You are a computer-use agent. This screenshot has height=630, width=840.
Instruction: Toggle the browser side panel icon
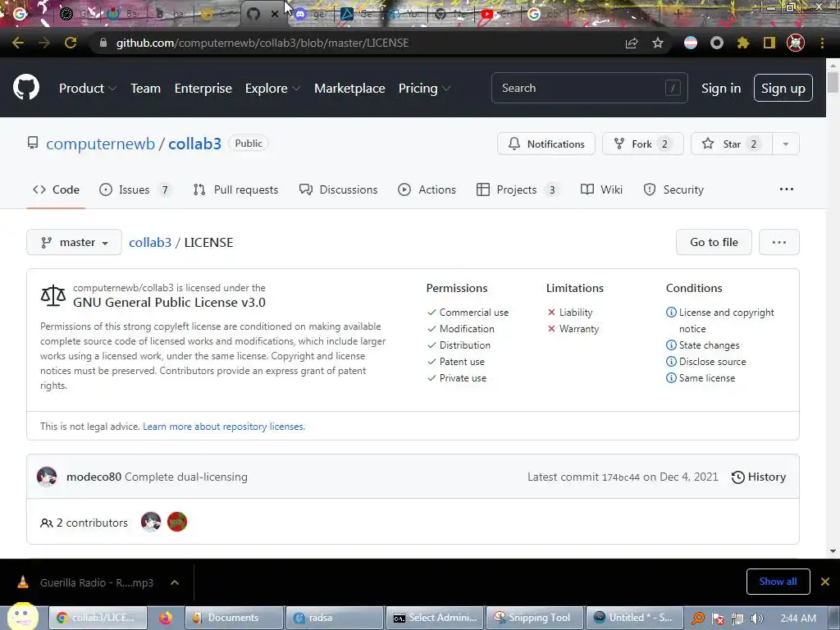point(769,43)
